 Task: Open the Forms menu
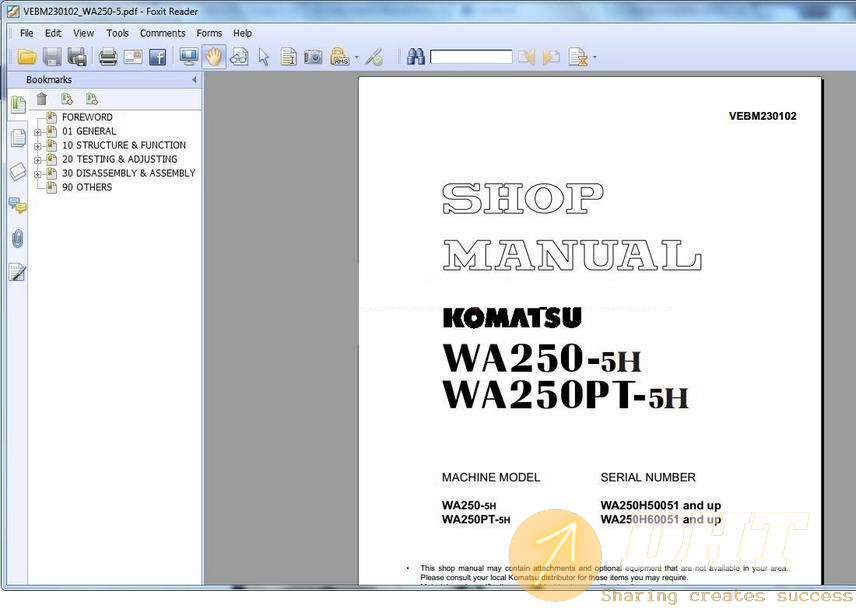(209, 33)
